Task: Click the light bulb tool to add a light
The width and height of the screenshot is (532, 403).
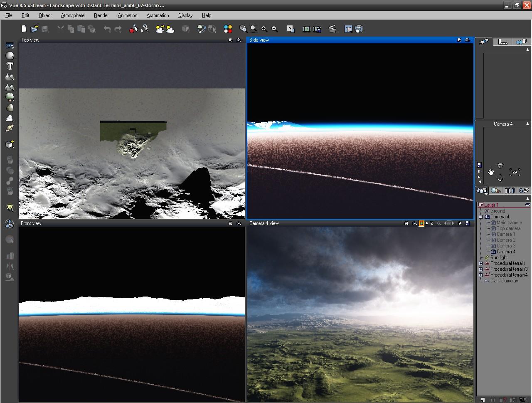Action: 10,207
